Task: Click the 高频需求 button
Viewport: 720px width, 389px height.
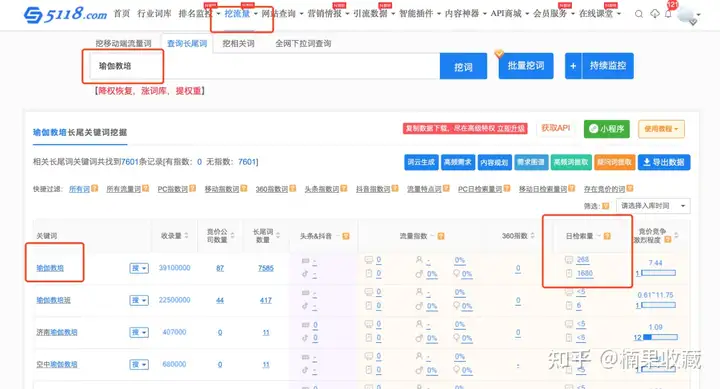Action: click(x=458, y=162)
